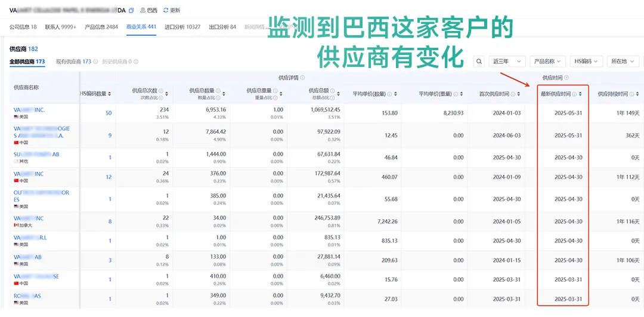Switch to 联系人 9999+ tab
The image size is (644, 317).
coord(61,27)
